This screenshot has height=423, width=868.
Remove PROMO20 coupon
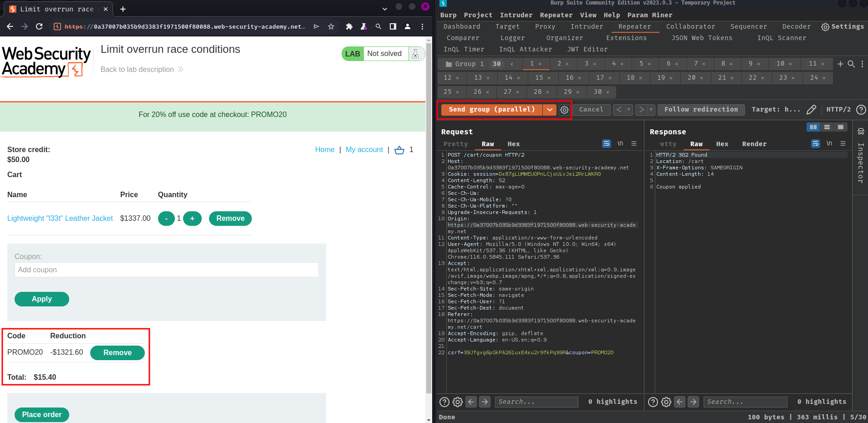coord(117,353)
